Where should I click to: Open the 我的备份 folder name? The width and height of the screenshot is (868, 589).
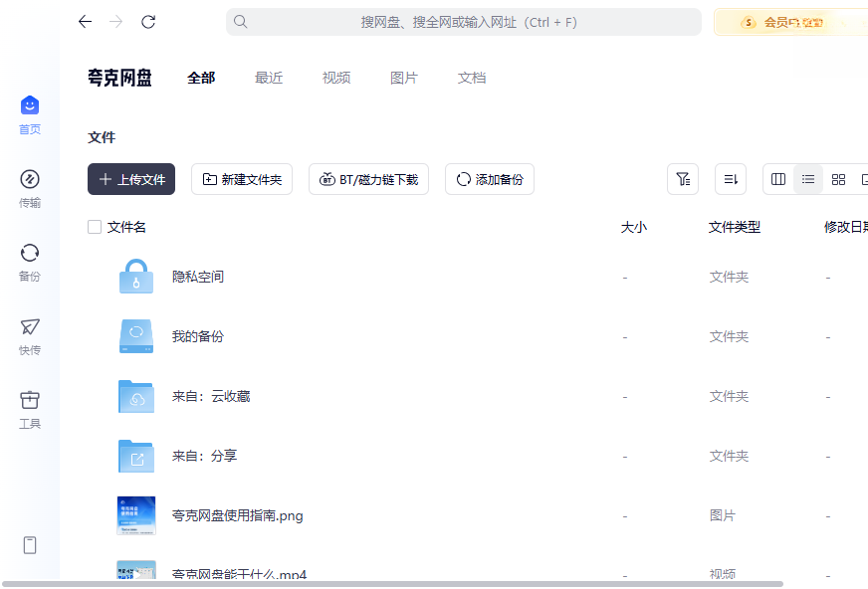tap(198, 336)
